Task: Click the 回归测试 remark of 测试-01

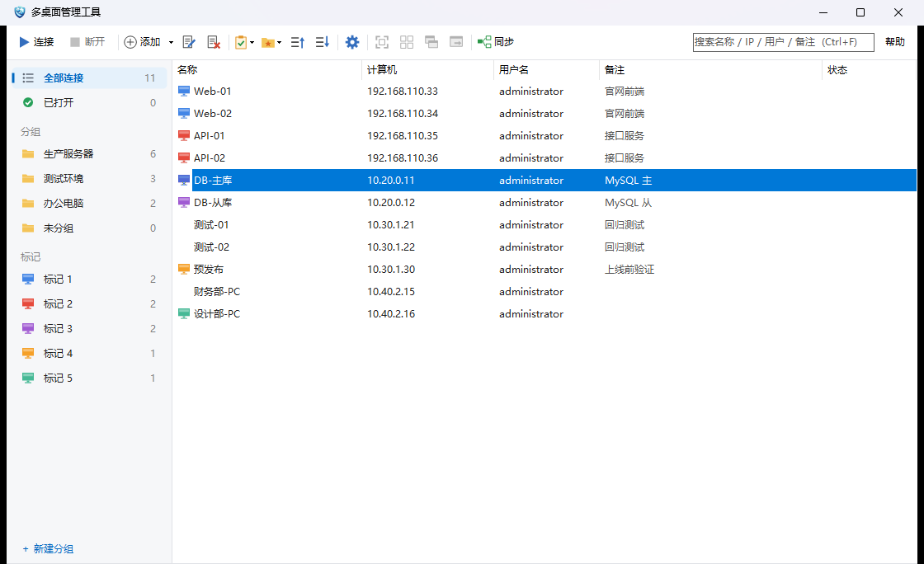Action: (x=625, y=225)
